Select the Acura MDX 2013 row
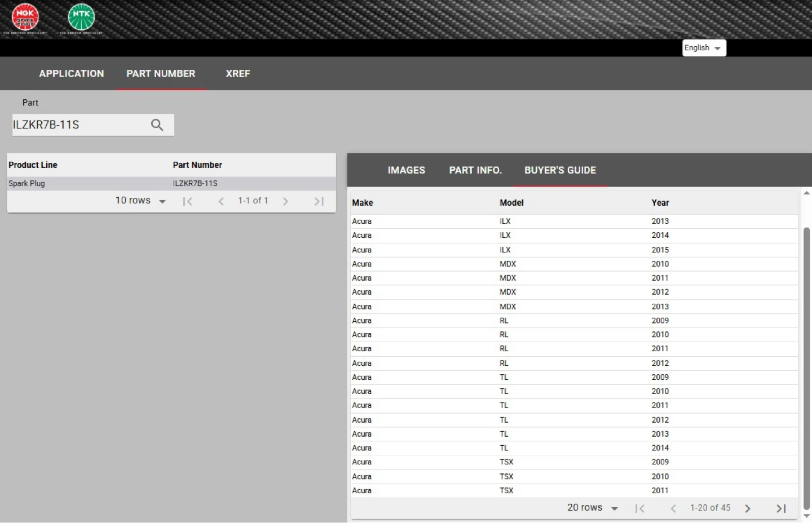Viewport: 812px width, 523px height. click(x=574, y=307)
